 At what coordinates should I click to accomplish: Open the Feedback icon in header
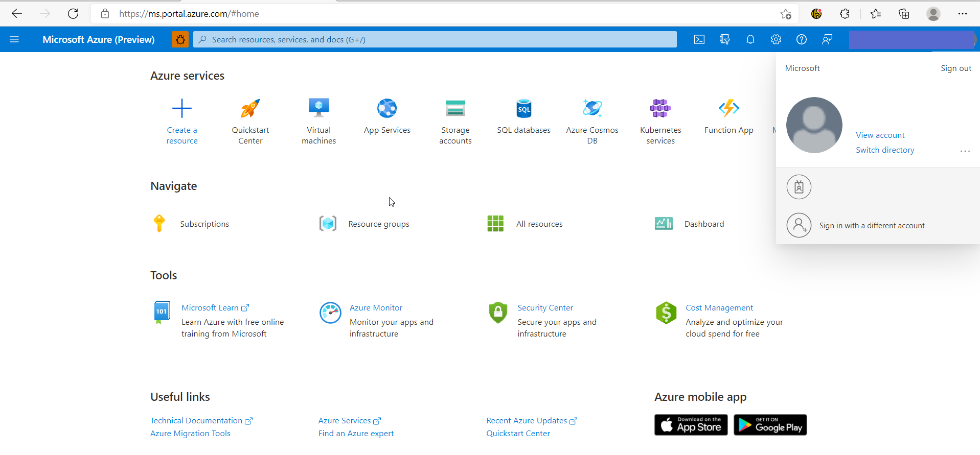click(x=827, y=39)
